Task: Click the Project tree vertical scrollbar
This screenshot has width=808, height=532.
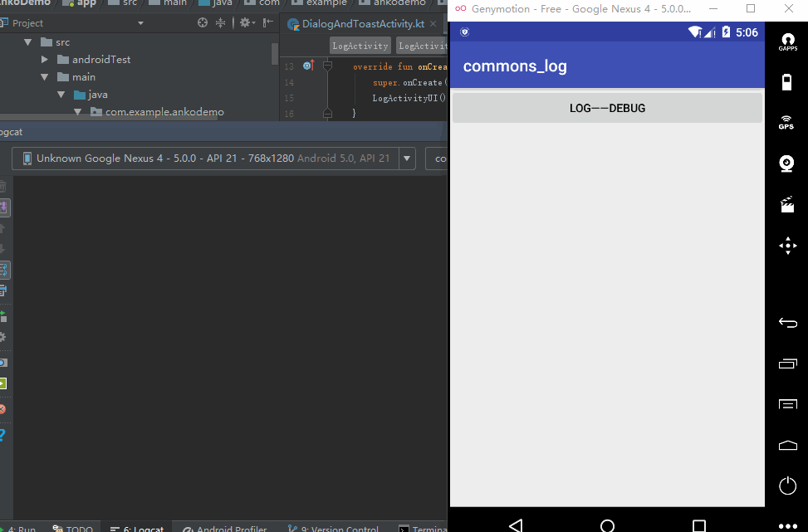Action: [275, 54]
